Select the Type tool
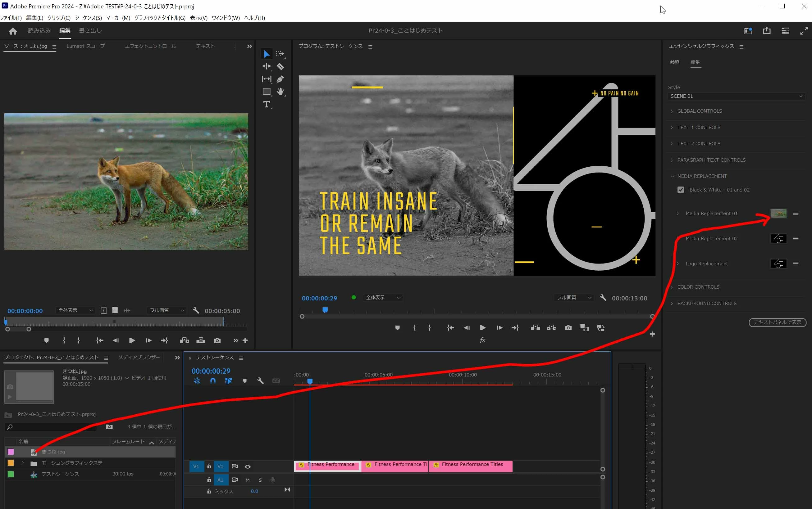This screenshot has width=812, height=509. (x=267, y=104)
